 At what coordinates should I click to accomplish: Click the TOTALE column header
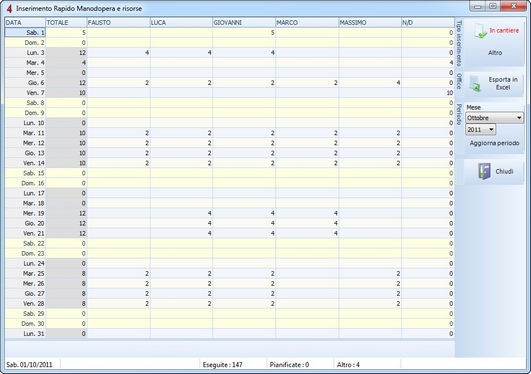[66, 23]
